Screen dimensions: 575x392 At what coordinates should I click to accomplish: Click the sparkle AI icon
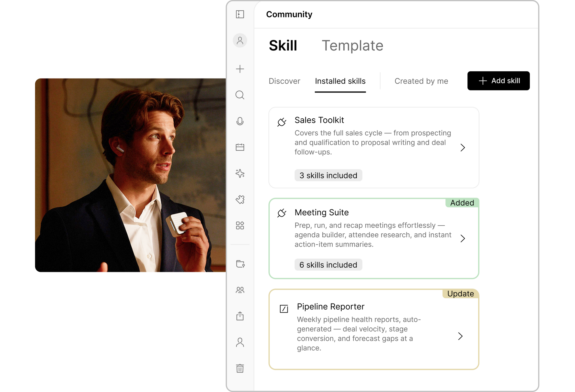pos(240,173)
